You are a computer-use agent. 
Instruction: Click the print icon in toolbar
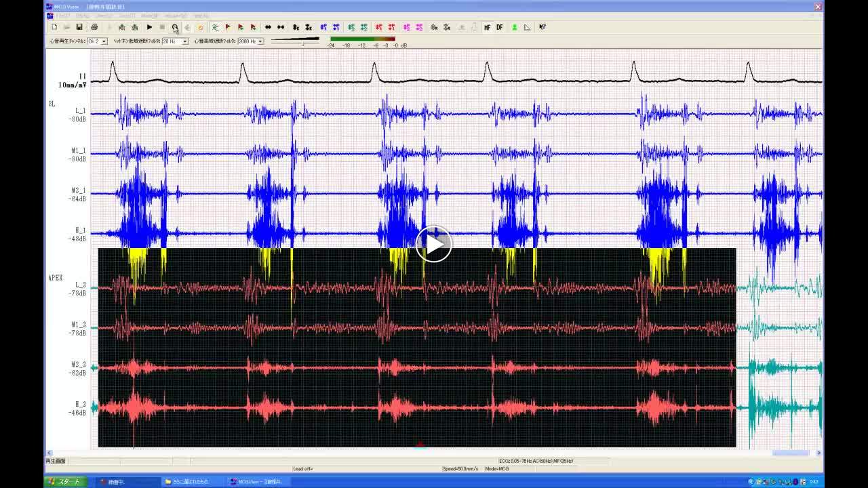pyautogui.click(x=94, y=27)
